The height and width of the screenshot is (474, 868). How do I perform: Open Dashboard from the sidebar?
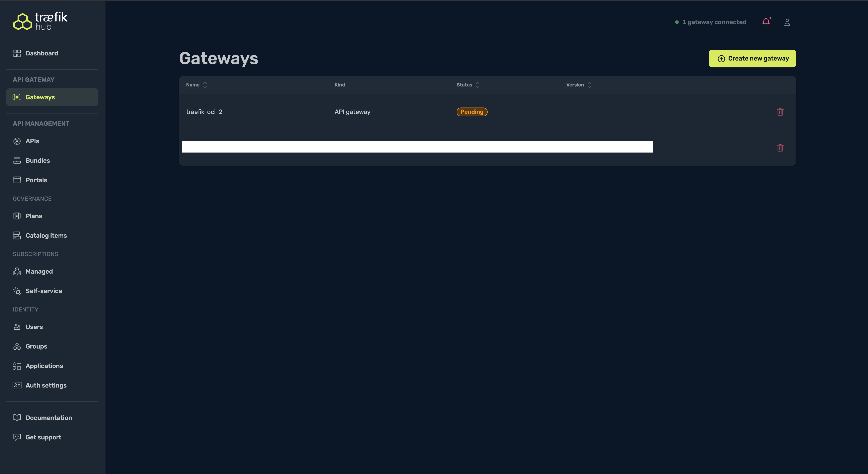coord(41,53)
